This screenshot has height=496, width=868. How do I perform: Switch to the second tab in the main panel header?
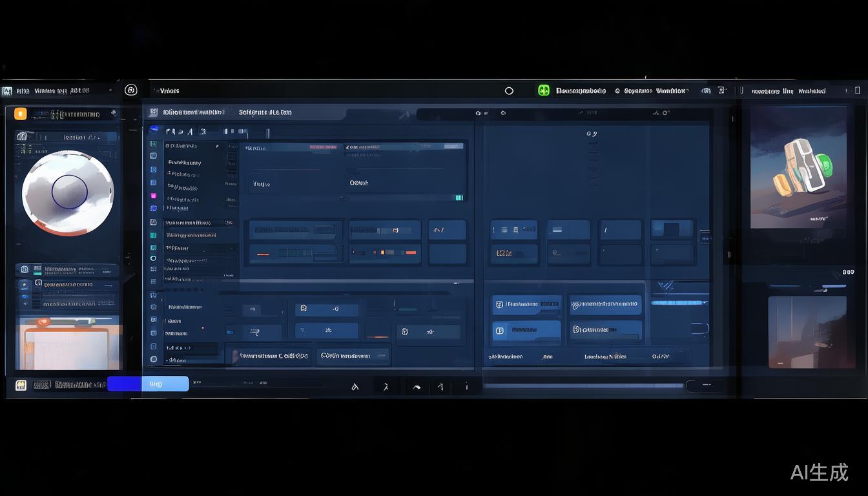point(265,112)
